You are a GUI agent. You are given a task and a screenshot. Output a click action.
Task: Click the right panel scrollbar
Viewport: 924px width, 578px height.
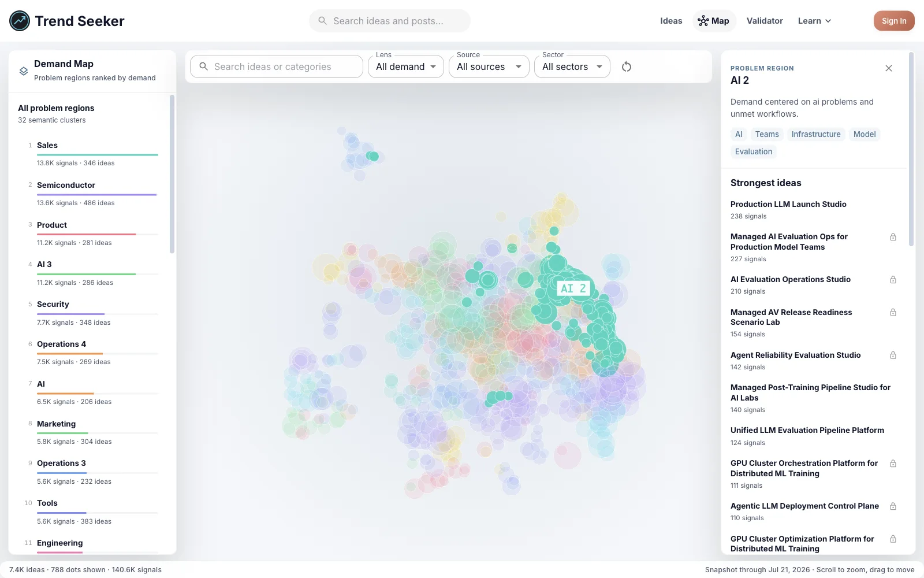coord(911,149)
